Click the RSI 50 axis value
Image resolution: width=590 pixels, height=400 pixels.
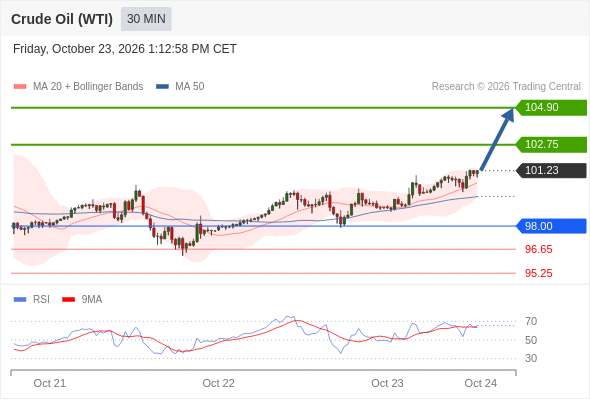coord(531,340)
